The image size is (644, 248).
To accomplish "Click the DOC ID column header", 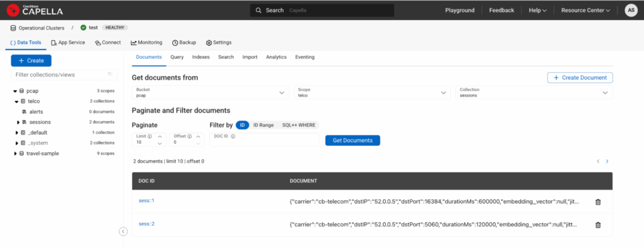I will 146,181.
